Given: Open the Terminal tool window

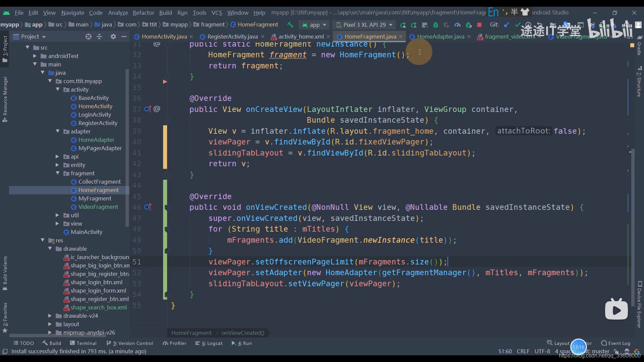Looking at the screenshot, I should [x=83, y=343].
